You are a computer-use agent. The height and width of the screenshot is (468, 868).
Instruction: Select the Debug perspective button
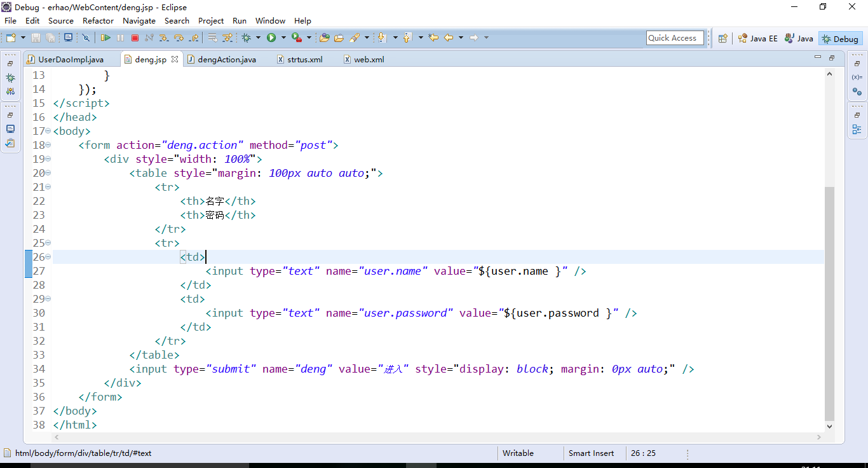pos(840,39)
